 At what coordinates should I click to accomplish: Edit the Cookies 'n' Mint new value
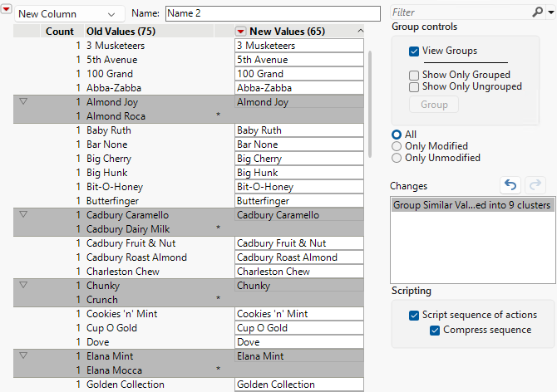coord(299,314)
